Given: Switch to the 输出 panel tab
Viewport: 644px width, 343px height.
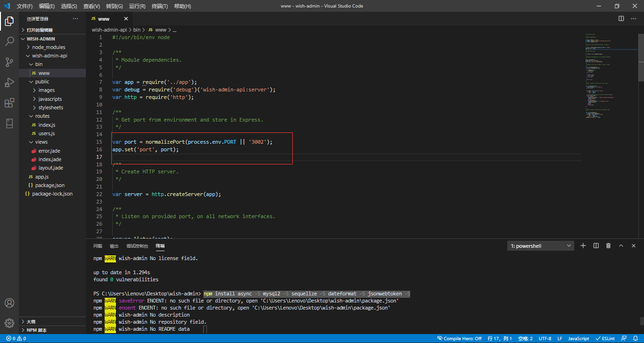Looking at the screenshot, I should (x=114, y=246).
